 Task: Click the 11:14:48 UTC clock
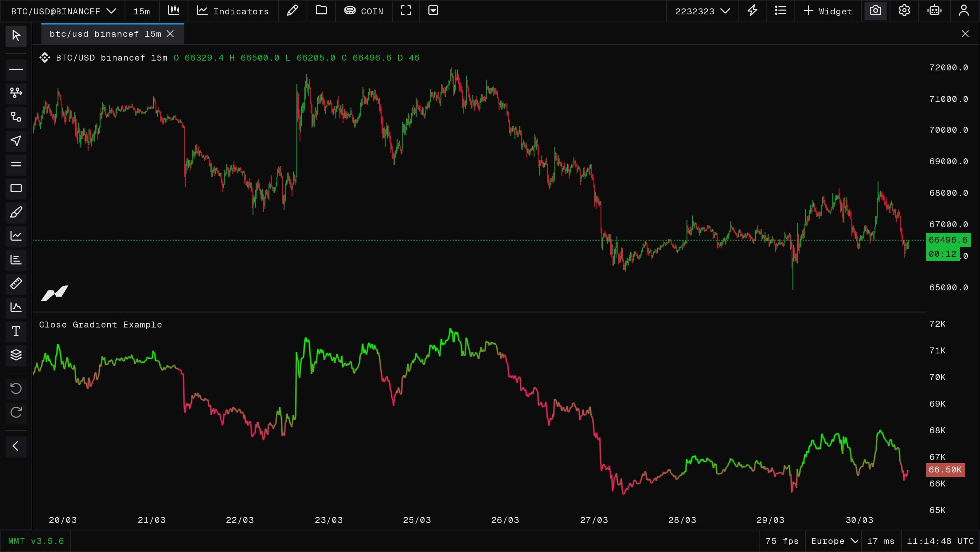click(x=940, y=541)
